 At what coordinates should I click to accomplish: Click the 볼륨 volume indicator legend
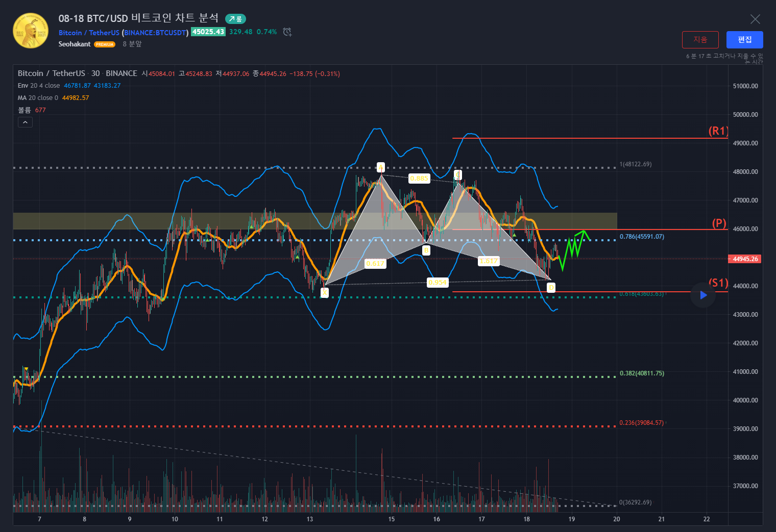click(x=25, y=110)
